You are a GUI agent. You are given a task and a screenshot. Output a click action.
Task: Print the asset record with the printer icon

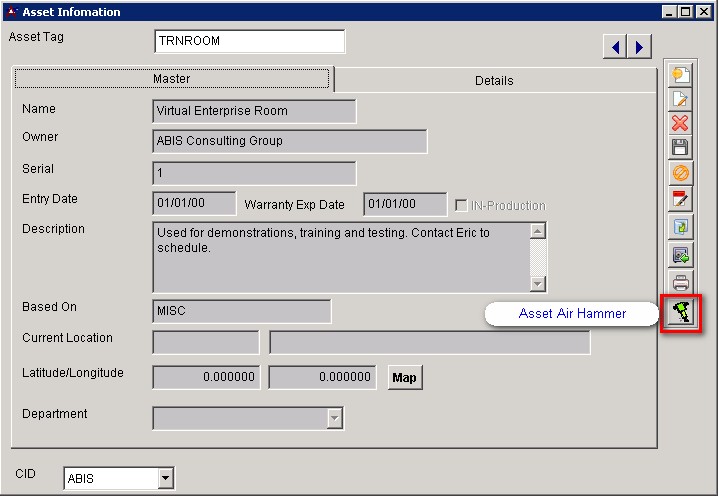pyautogui.click(x=680, y=282)
